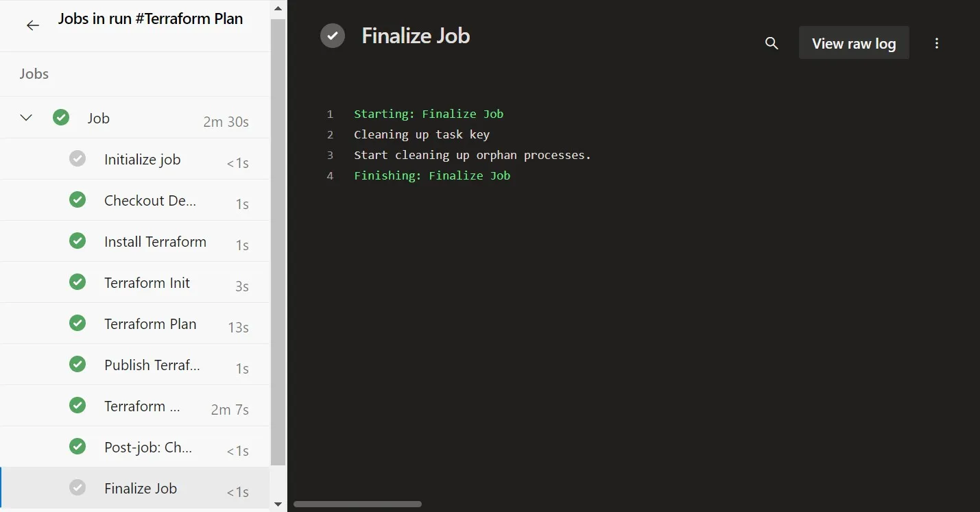This screenshot has width=980, height=512.
Task: Select the Checkout step in job list
Action: pyautogui.click(x=150, y=201)
